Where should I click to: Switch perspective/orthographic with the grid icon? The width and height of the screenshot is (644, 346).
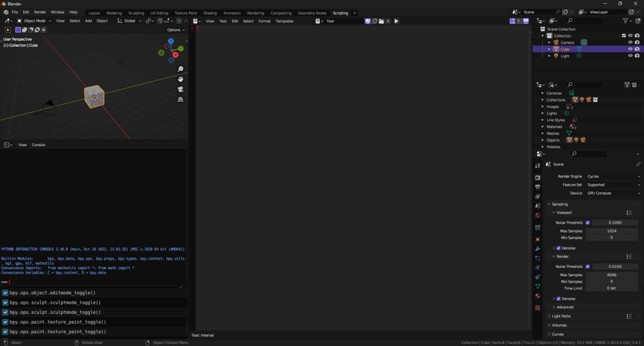pyautogui.click(x=180, y=99)
